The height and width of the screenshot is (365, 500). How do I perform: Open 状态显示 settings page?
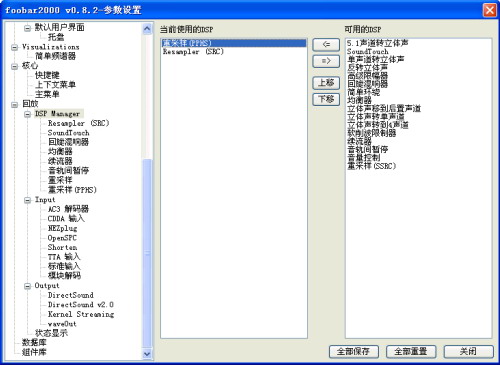pos(51,333)
